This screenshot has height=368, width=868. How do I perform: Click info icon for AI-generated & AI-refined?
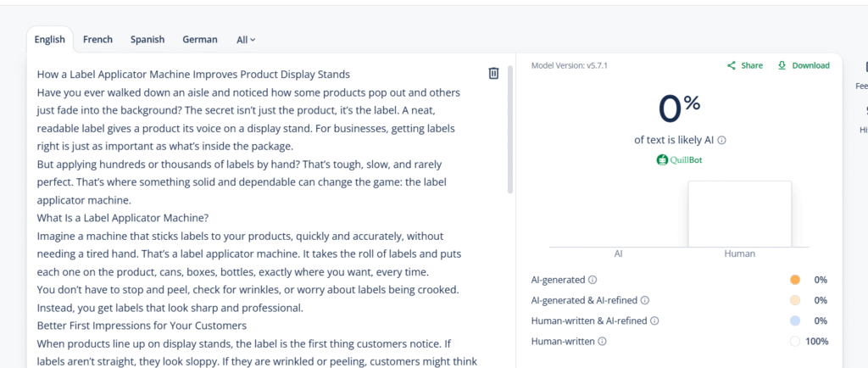pos(645,300)
